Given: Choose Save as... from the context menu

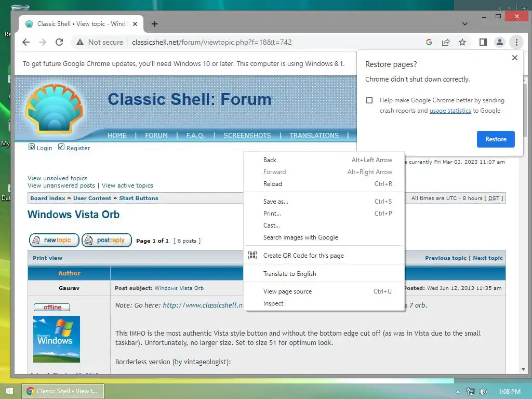Looking at the screenshot, I should (x=324, y=201).
